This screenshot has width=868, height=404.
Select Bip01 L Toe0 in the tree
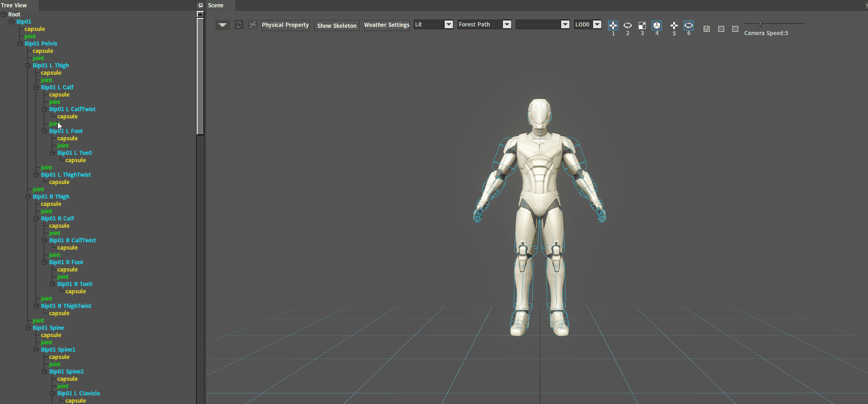(x=75, y=153)
